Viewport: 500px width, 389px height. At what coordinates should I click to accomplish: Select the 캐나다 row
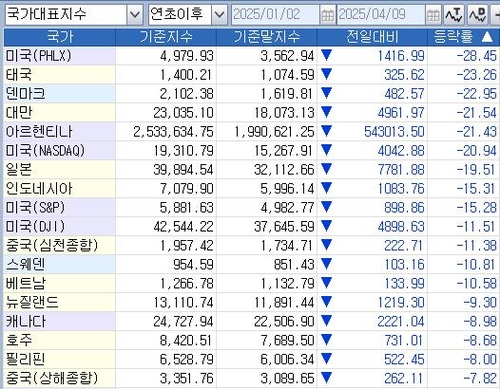click(x=252, y=322)
